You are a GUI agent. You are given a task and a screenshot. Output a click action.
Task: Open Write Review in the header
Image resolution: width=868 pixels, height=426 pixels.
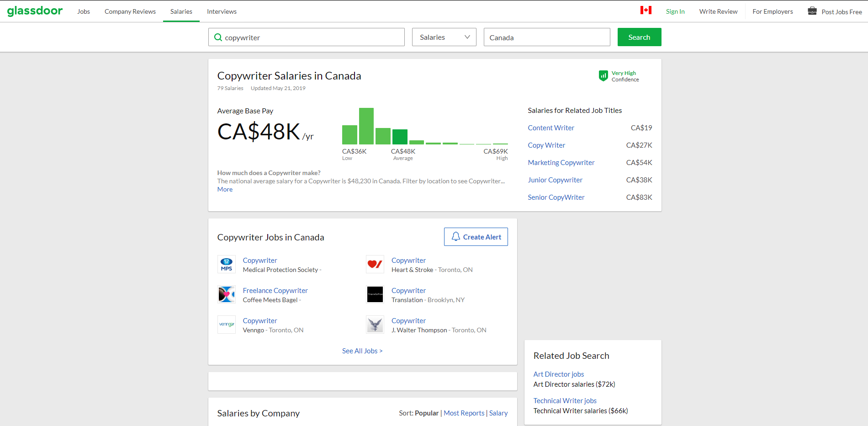718,11
